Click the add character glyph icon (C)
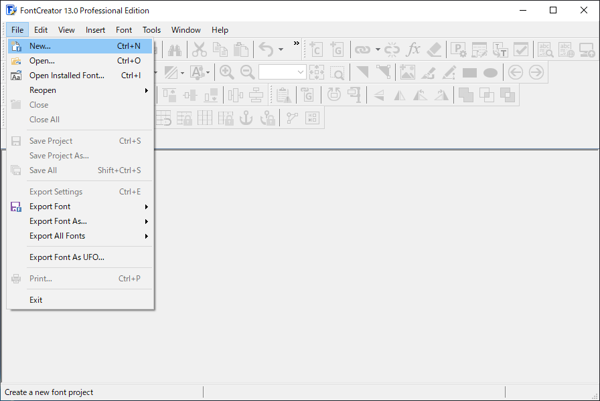Screen dimensions: 600x401 click(316, 50)
